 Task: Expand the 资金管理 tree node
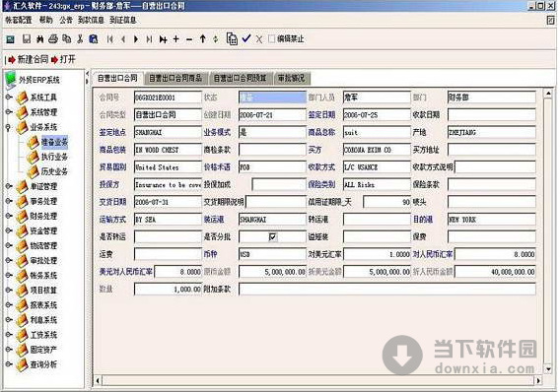(x=9, y=230)
